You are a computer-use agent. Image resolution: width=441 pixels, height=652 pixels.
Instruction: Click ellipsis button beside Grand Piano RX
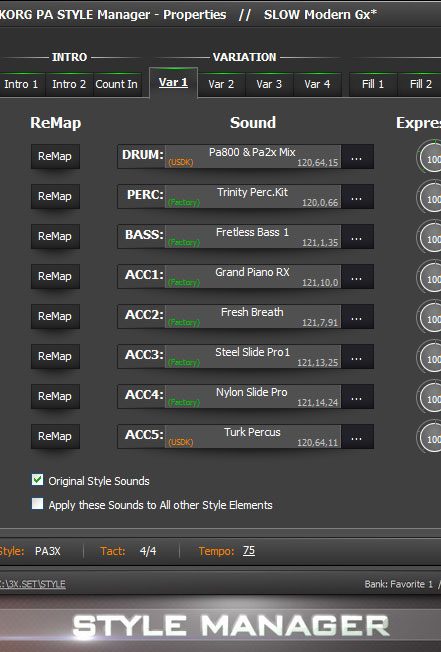click(x=357, y=277)
